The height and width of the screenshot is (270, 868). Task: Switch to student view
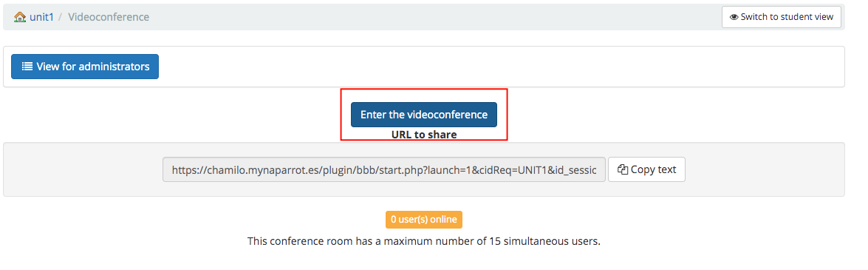point(781,17)
